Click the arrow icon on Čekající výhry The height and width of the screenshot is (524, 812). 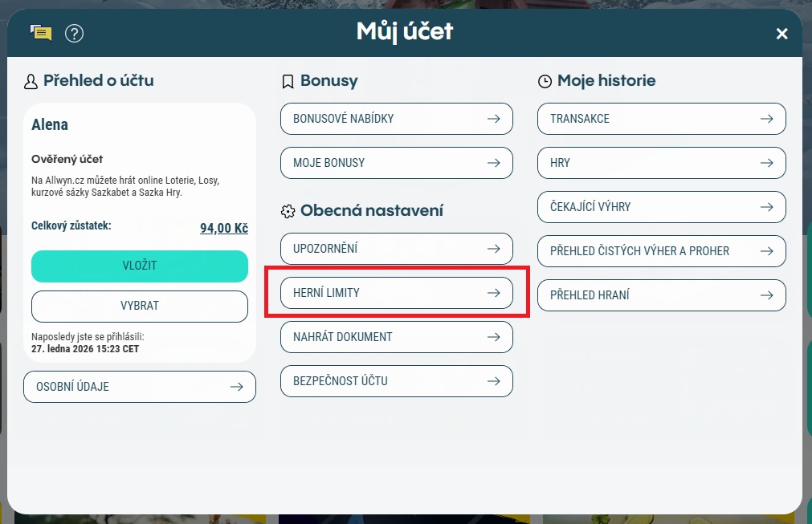pos(767,207)
